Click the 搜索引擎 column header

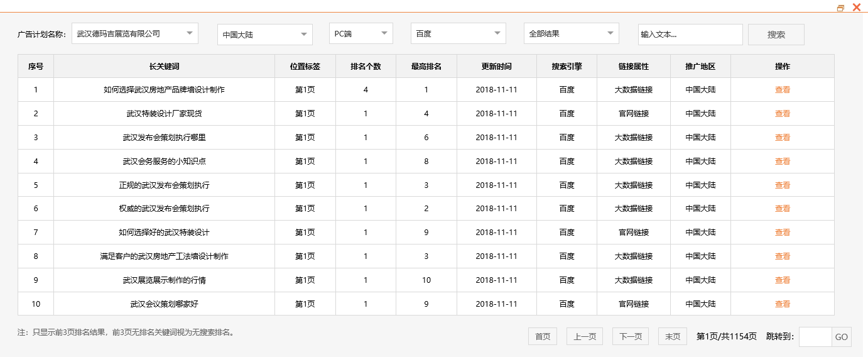point(567,66)
